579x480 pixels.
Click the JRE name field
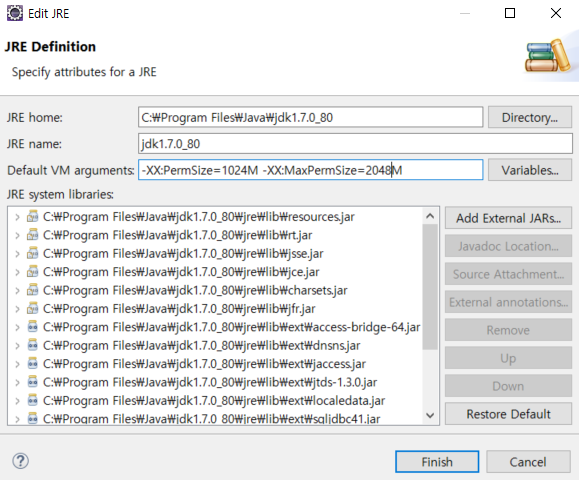pyautogui.click(x=355, y=144)
